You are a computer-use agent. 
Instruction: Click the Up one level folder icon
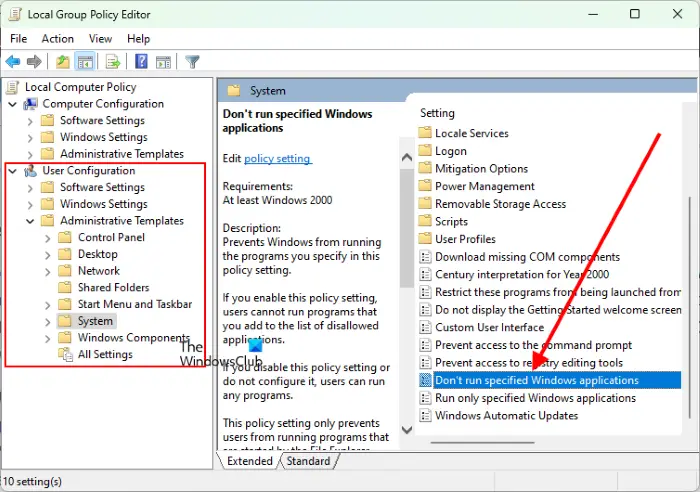pos(62,61)
